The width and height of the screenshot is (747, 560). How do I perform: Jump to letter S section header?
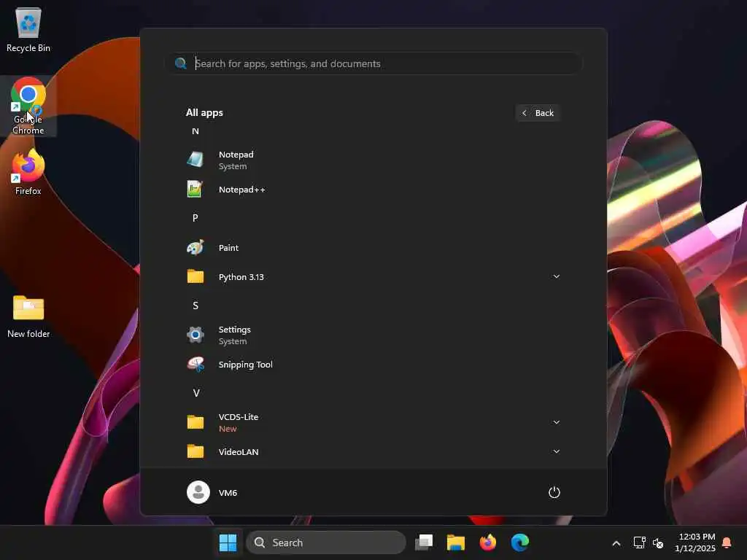click(196, 306)
